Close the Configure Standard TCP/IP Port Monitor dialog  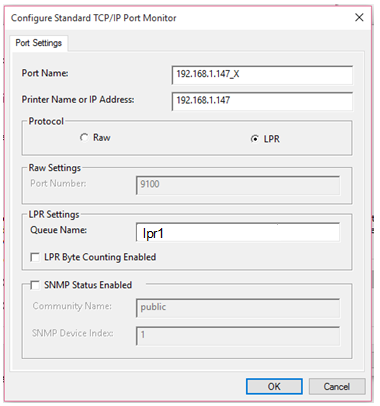coord(359,17)
